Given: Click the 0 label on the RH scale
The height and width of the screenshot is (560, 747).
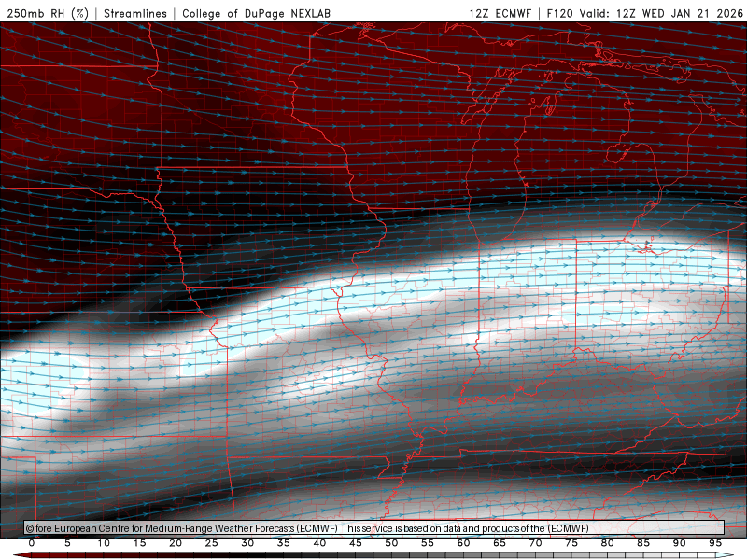Looking at the screenshot, I should [32, 543].
